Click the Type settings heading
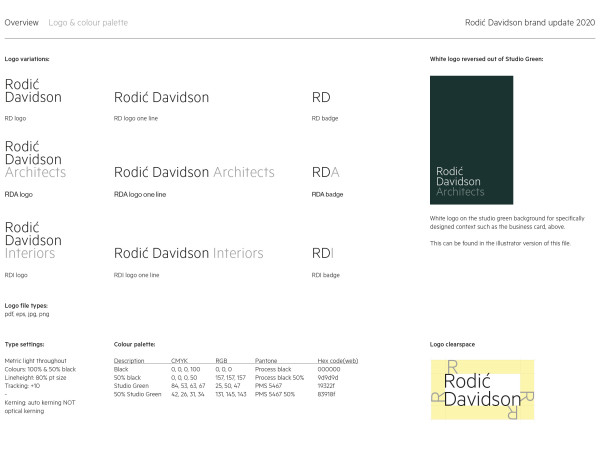This screenshot has width=600, height=450. pos(24,344)
